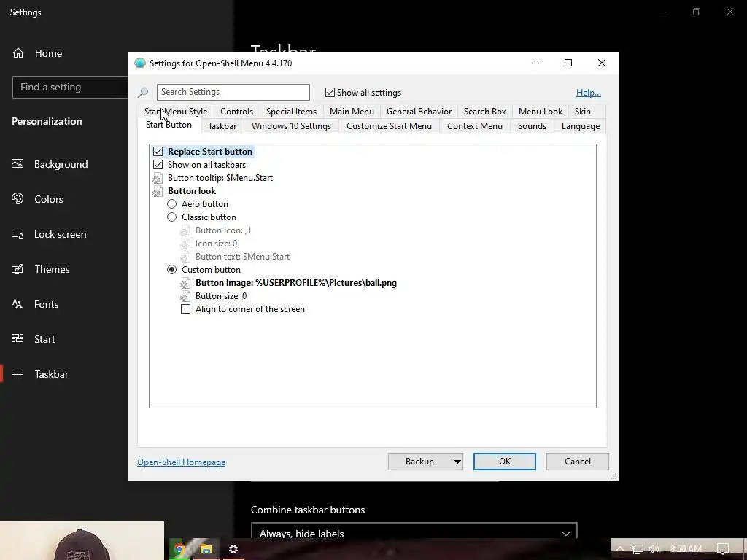This screenshot has height=560, width=747.
Task: Click the Cancel button
Action: (x=578, y=462)
